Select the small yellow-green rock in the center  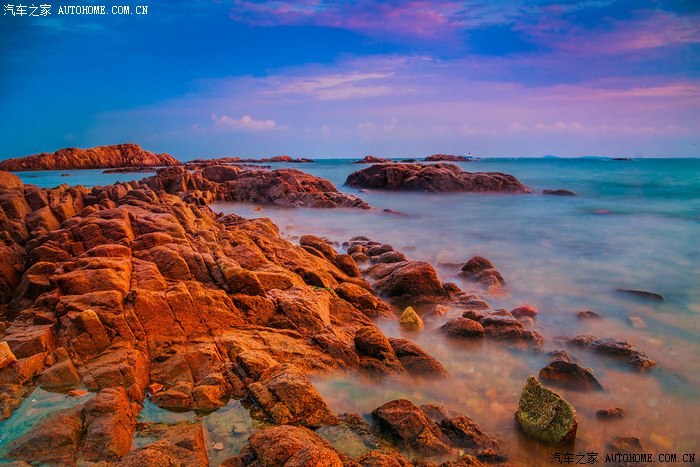[x=411, y=318]
